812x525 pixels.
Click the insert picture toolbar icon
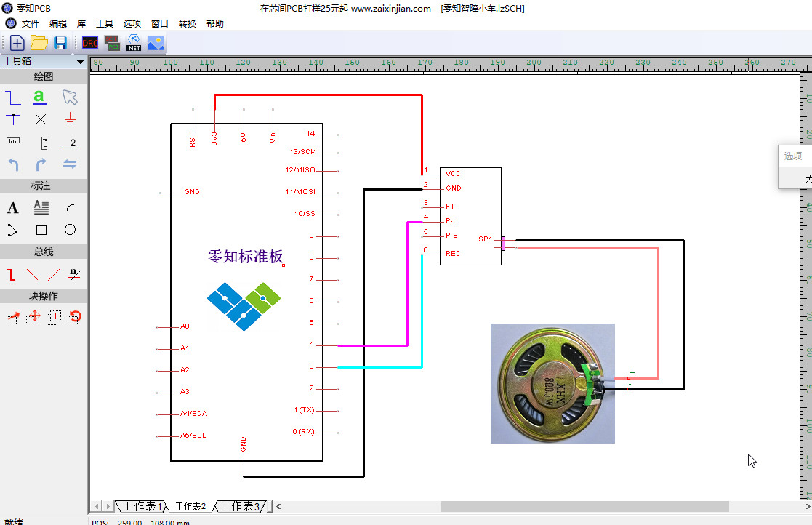(x=156, y=43)
